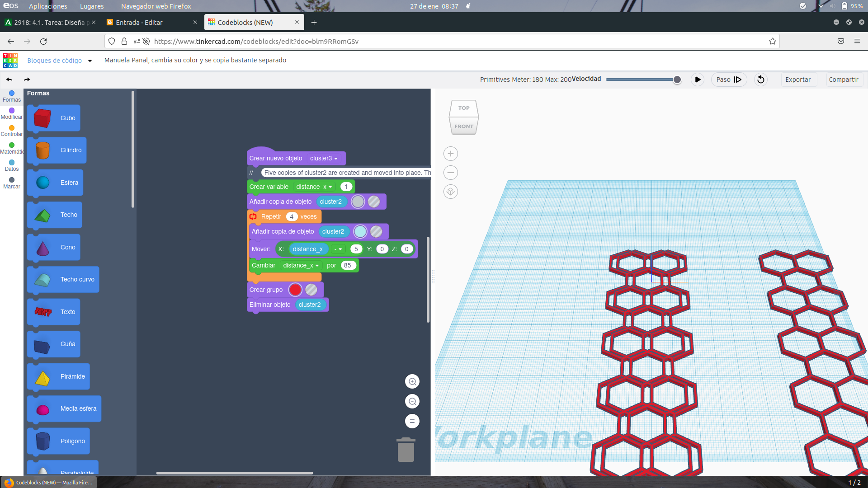Zoom out on the 3D viewport
Viewport: 868px width, 488px height.
click(x=450, y=173)
